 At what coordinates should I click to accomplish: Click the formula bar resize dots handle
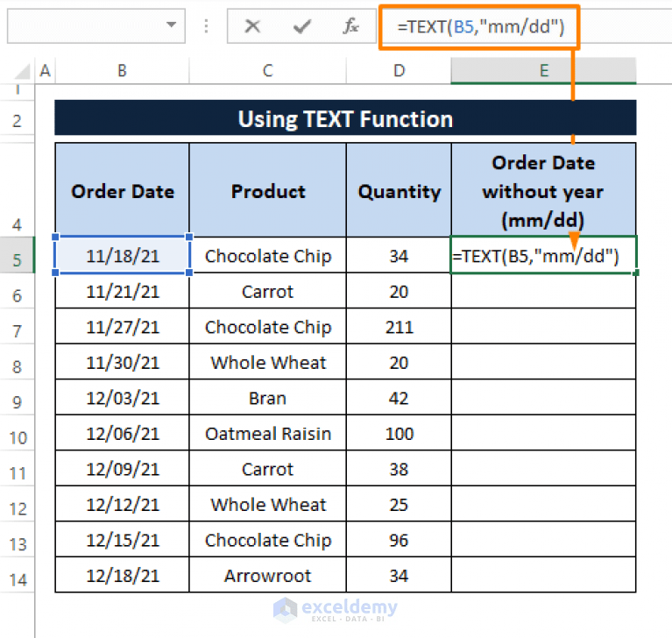[207, 26]
